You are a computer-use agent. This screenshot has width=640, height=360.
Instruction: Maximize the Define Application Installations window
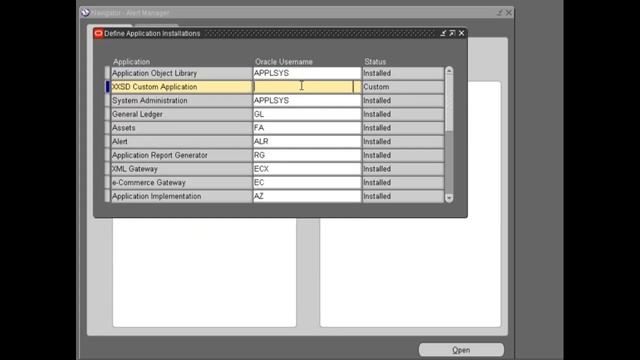pos(452,33)
